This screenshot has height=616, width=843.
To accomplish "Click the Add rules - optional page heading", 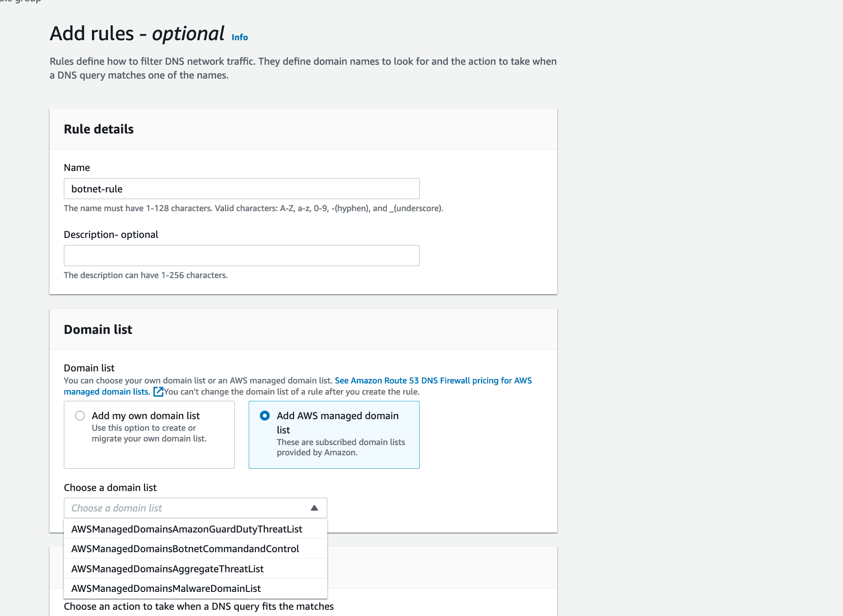I will point(137,33).
